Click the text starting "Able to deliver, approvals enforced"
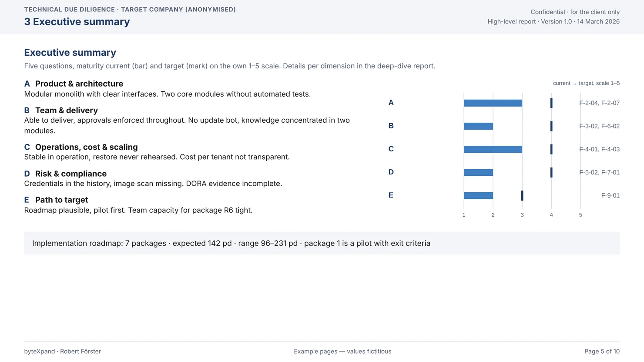Screen dimensions: 644x362 [x=187, y=125]
